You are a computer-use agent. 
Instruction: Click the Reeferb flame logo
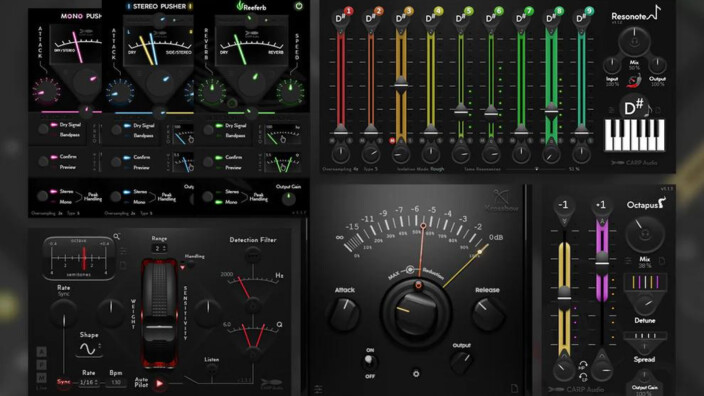click(x=240, y=6)
